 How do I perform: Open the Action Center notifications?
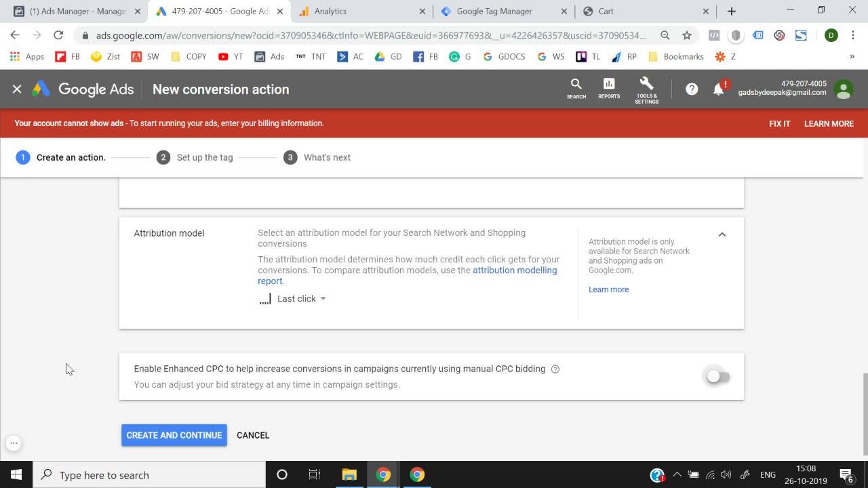tap(846, 475)
